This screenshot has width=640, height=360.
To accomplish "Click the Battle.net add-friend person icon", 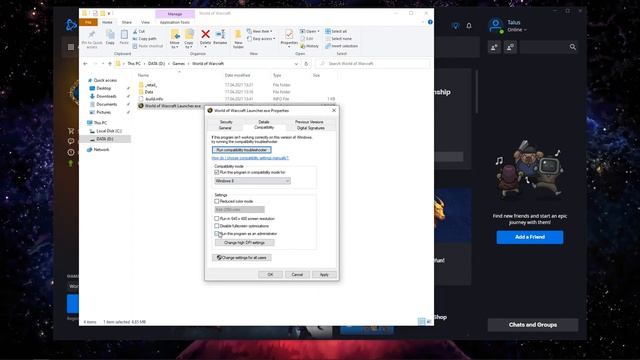I will click(494, 47).
